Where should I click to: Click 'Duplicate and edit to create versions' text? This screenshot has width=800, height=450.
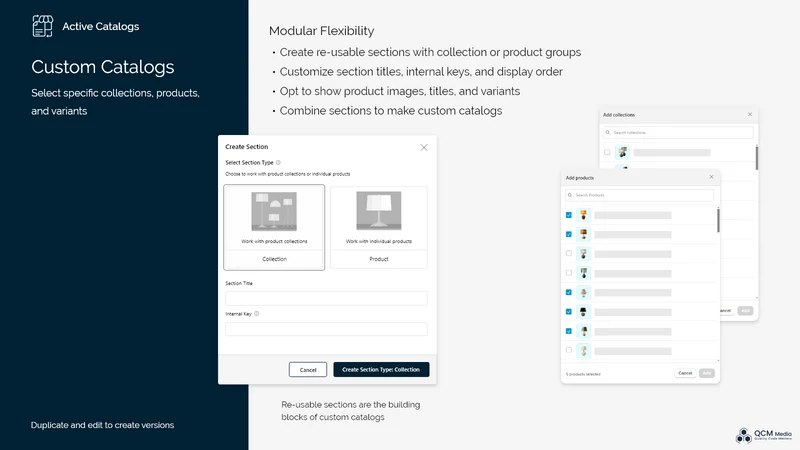[102, 425]
